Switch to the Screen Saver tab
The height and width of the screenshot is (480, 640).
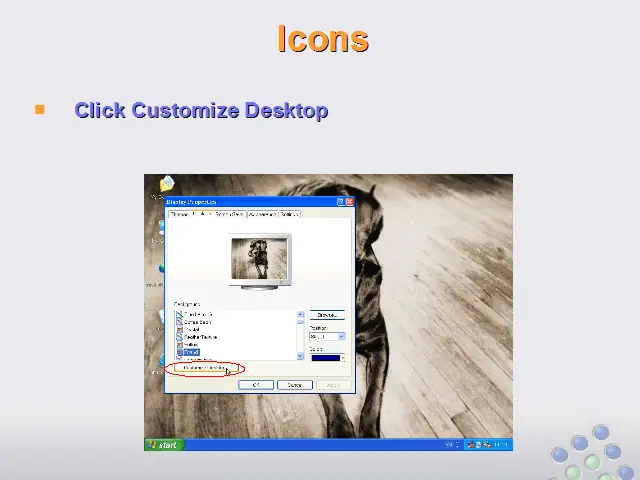point(230,214)
